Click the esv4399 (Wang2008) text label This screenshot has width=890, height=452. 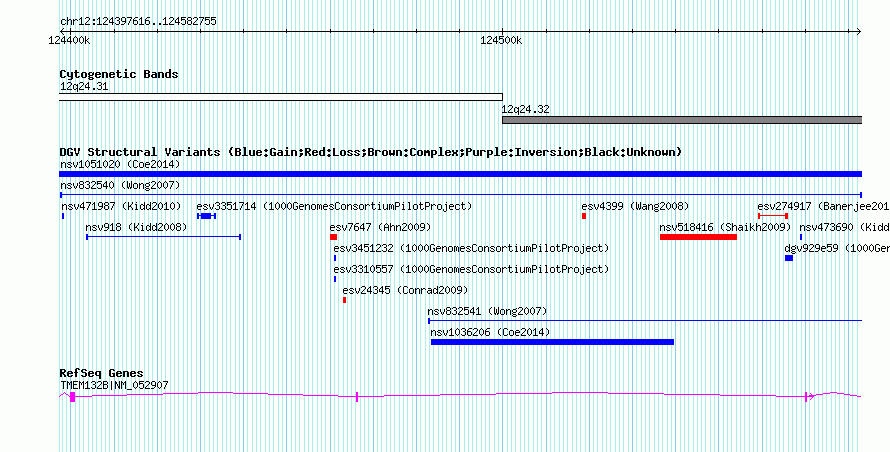pos(635,206)
